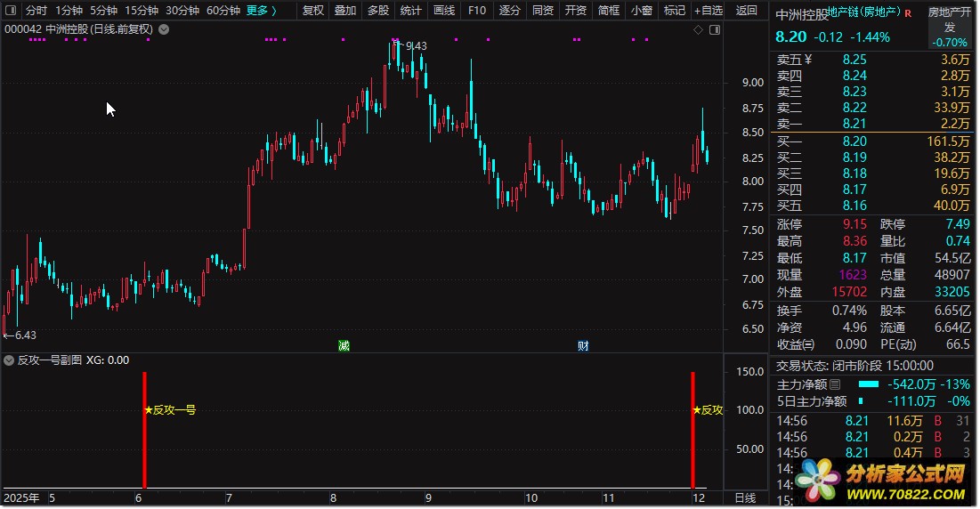
Task: Add stock with the +自选 button
Action: [x=707, y=11]
